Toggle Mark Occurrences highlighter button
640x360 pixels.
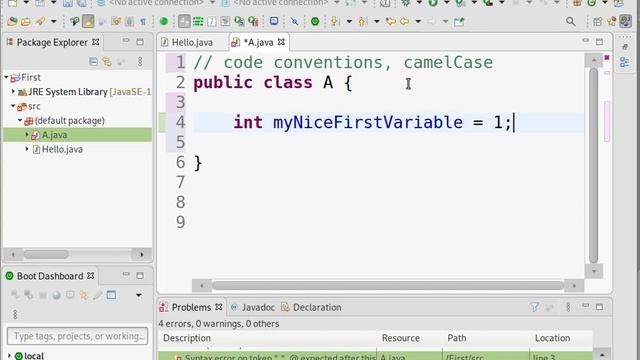(88, 21)
